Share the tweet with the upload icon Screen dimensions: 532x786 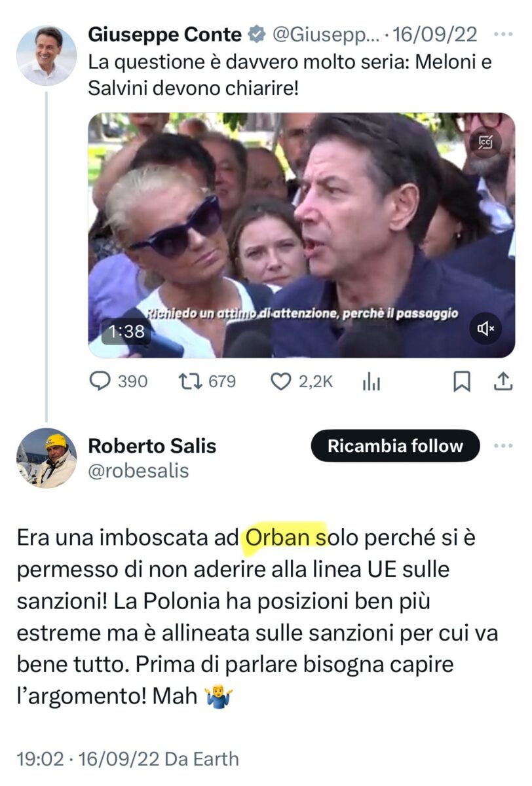coord(502,382)
